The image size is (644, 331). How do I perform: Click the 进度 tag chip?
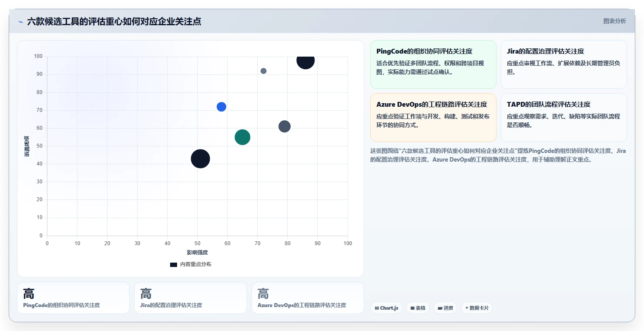445,308
